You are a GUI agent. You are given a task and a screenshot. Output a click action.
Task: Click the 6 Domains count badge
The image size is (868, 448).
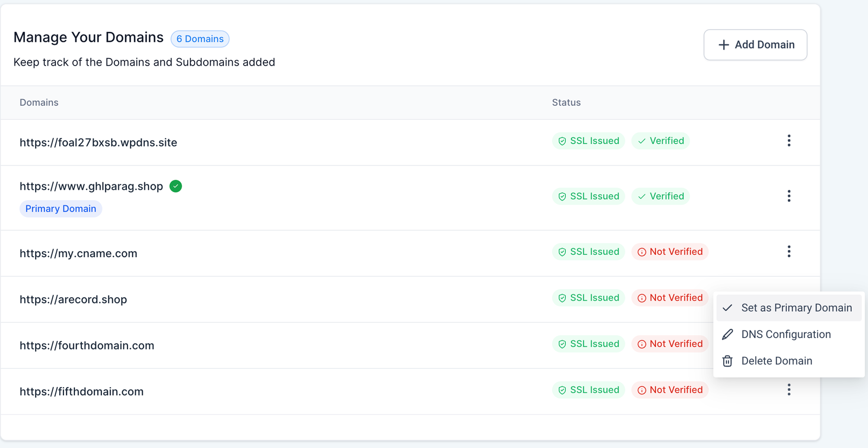click(x=200, y=39)
